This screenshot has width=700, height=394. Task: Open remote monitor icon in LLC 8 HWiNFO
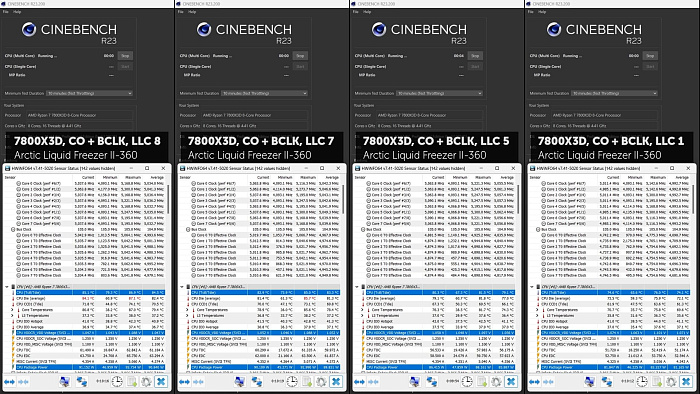click(x=65, y=382)
